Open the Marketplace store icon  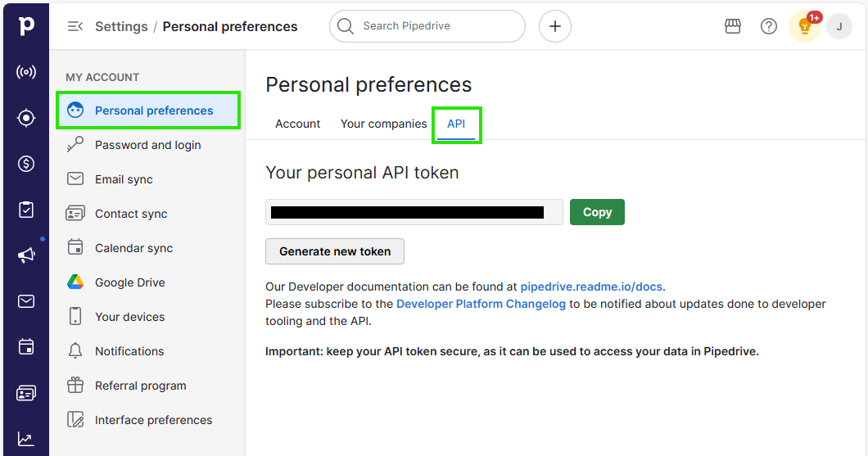tap(733, 26)
